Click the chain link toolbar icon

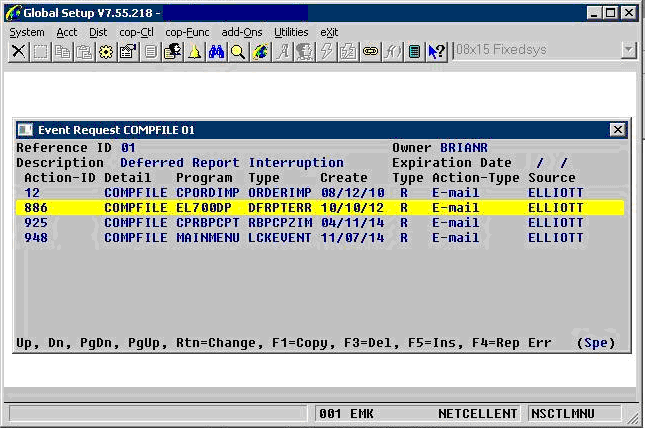(x=370, y=51)
